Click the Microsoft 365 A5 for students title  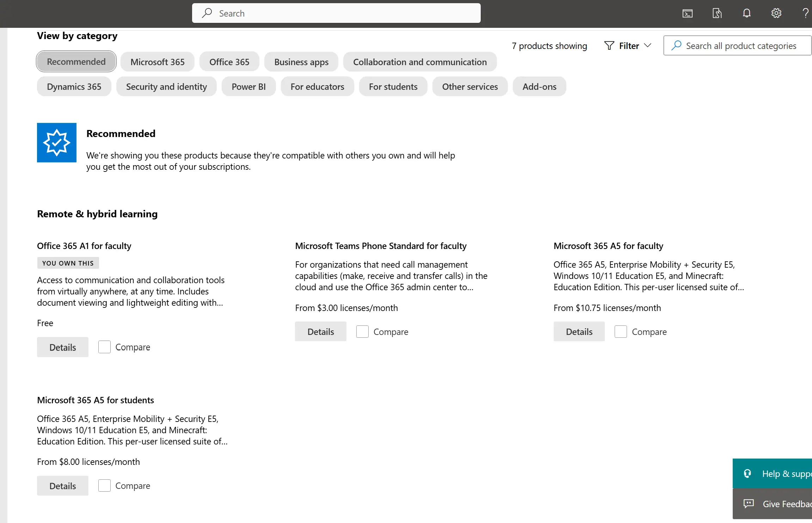95,400
